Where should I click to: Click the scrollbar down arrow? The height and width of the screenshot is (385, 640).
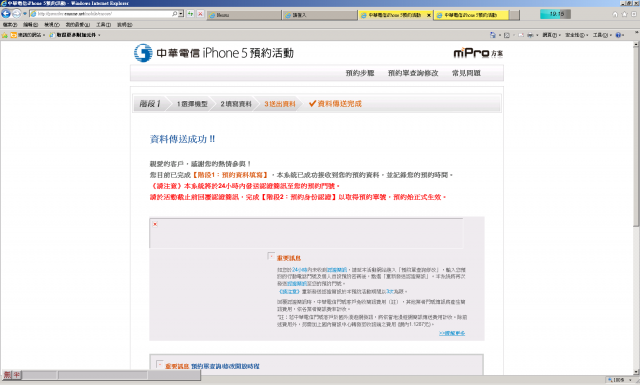[636, 372]
